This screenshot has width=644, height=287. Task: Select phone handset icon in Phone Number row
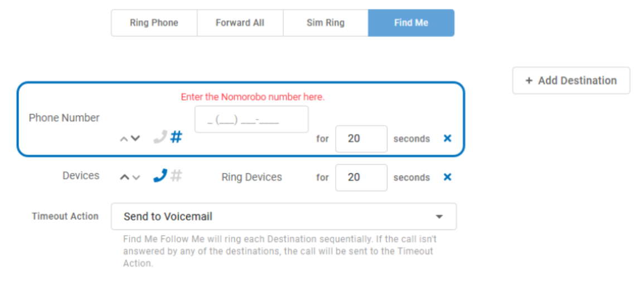160,137
